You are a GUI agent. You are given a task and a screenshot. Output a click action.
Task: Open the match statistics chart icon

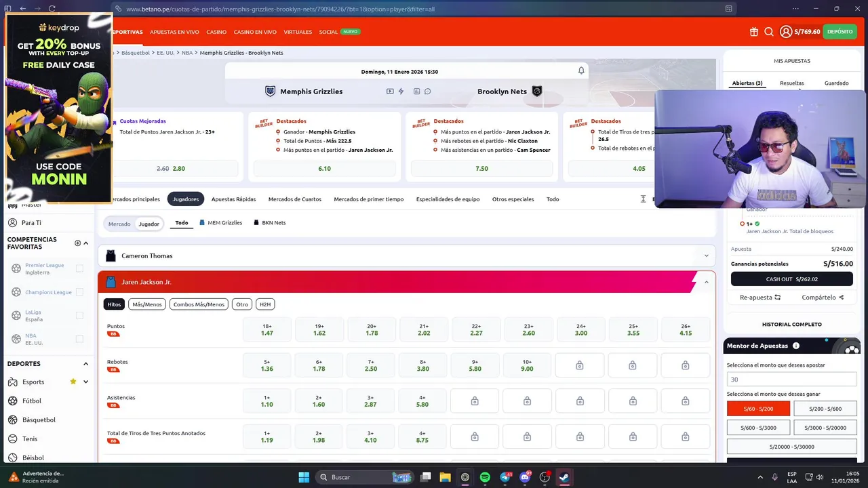pyautogui.click(x=416, y=91)
